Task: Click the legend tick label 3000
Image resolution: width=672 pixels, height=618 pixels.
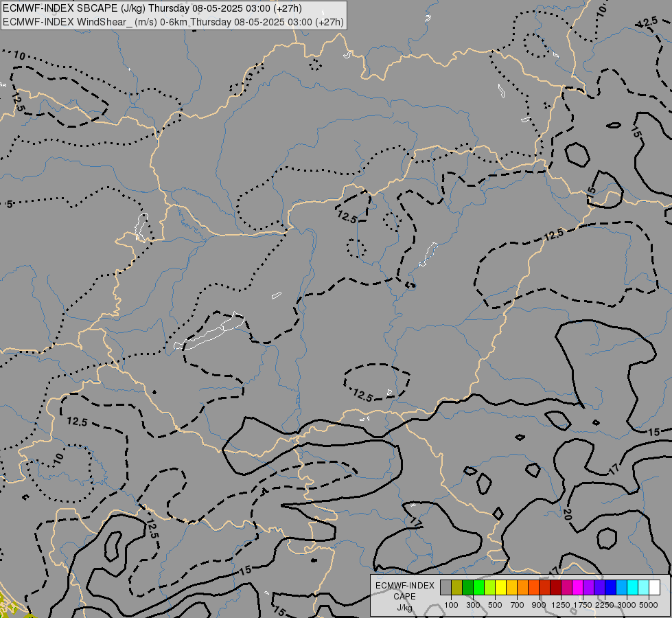Action: click(x=627, y=605)
